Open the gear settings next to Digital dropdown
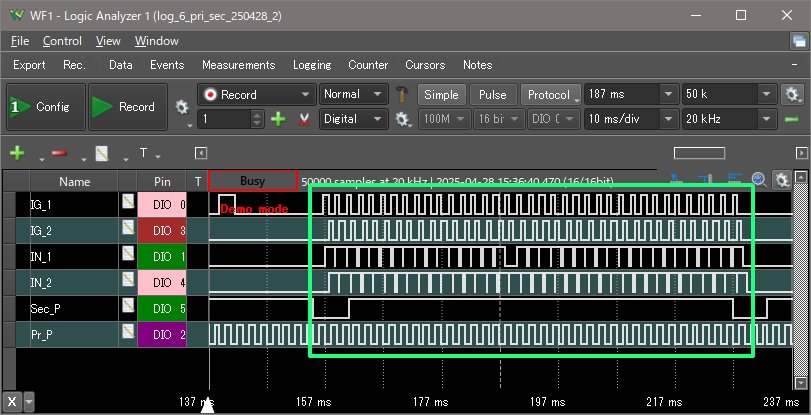The image size is (811, 415). pos(402,120)
